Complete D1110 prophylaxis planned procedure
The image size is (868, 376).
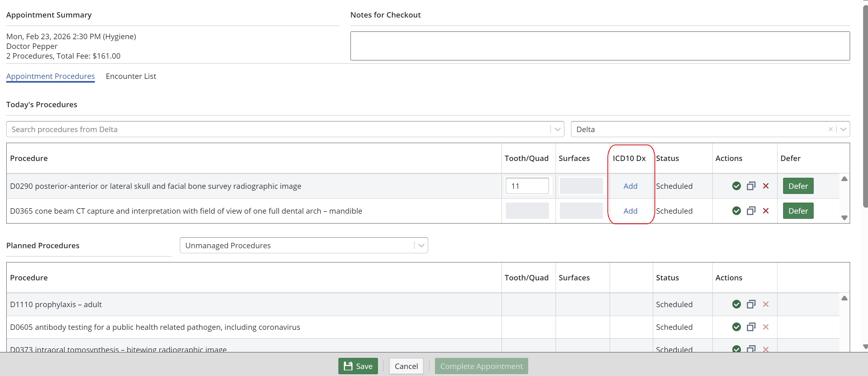[736, 304]
